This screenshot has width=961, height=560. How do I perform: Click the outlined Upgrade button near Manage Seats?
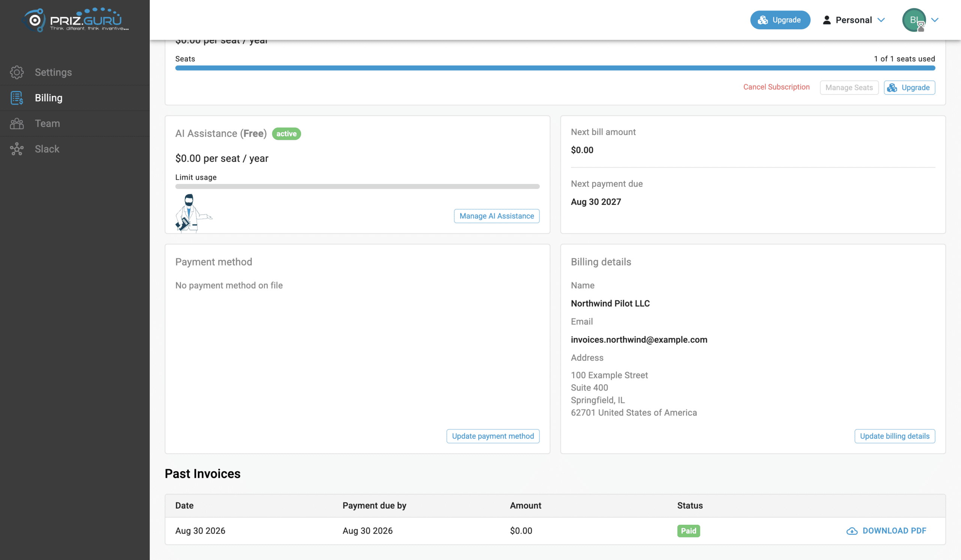click(909, 88)
